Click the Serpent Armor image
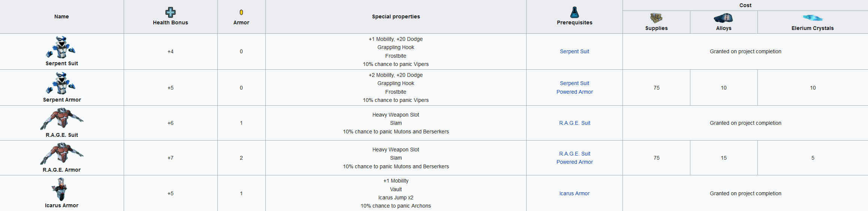 pos(61,83)
